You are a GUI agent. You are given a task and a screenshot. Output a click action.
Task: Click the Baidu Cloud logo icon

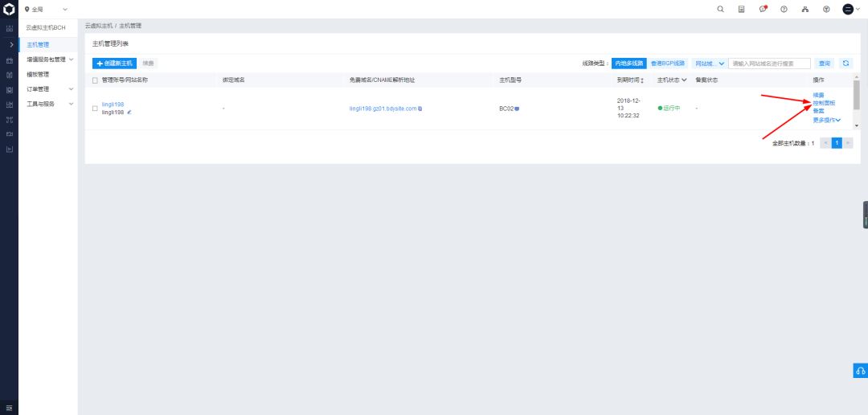pos(9,9)
